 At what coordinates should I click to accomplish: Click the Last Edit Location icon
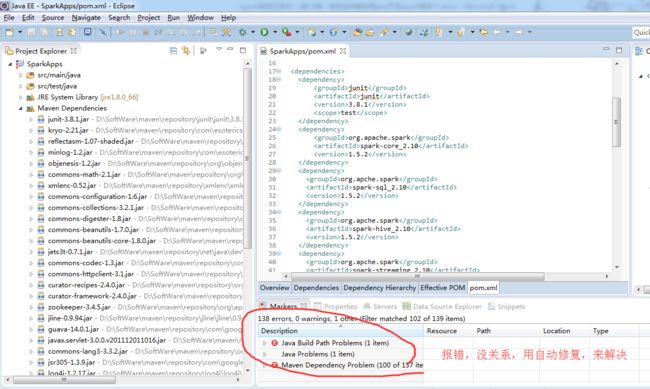tap(483, 32)
